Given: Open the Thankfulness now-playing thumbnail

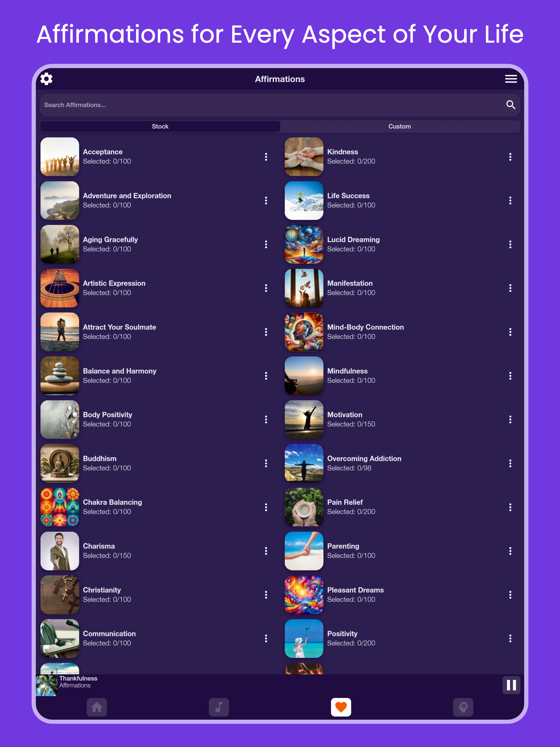Looking at the screenshot, I should coord(46,685).
